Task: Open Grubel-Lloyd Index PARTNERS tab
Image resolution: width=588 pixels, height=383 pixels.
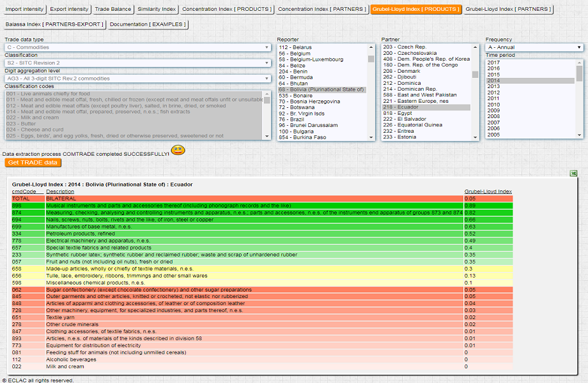Action: point(507,10)
